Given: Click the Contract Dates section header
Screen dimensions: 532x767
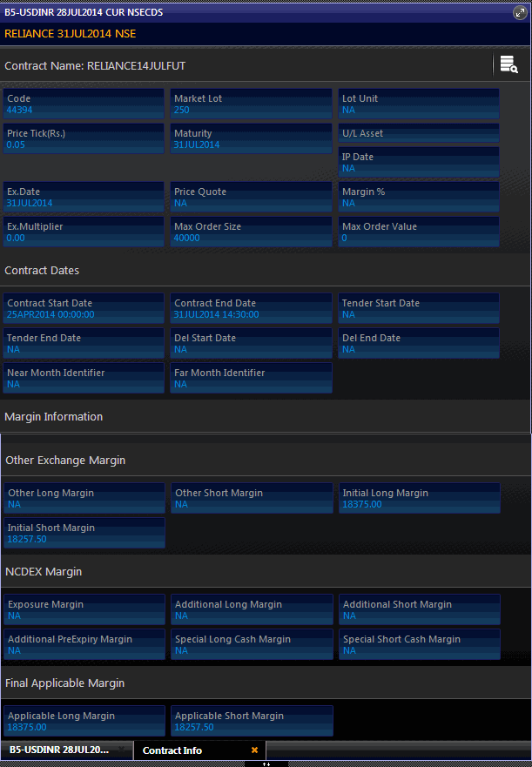Looking at the screenshot, I should (42, 271).
